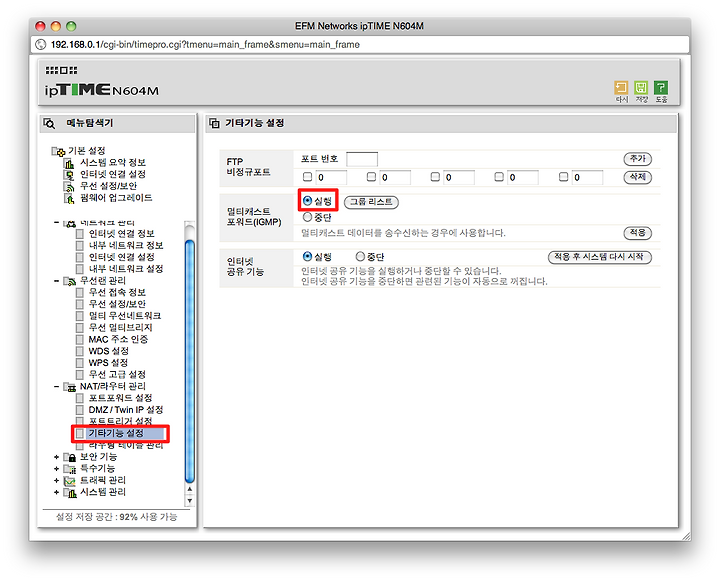Image resolution: width=720 pixels, height=581 pixels.
Task: Click the 펌웨어 업그레이드 icon
Action: tap(69, 198)
